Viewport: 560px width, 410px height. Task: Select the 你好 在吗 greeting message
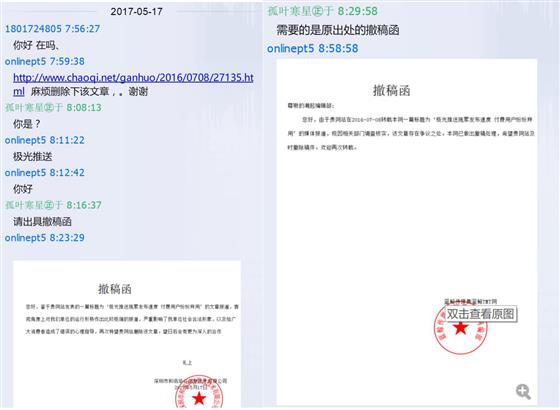36,45
